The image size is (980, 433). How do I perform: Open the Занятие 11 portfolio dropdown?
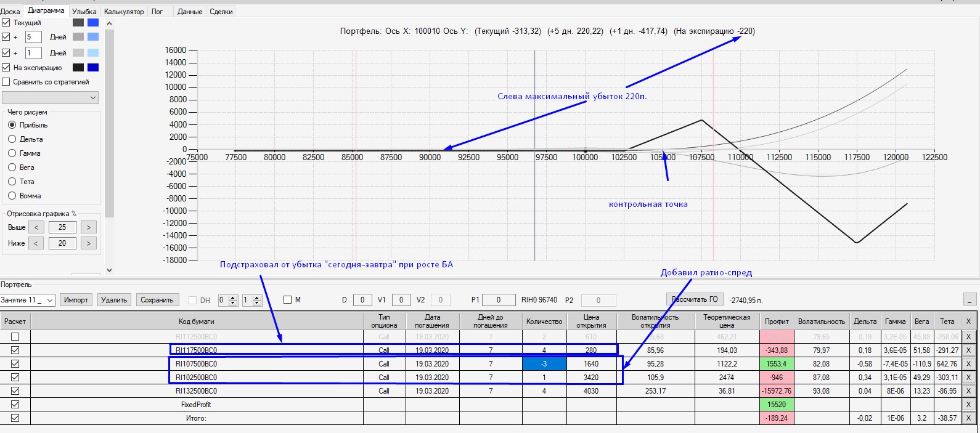tap(28, 300)
